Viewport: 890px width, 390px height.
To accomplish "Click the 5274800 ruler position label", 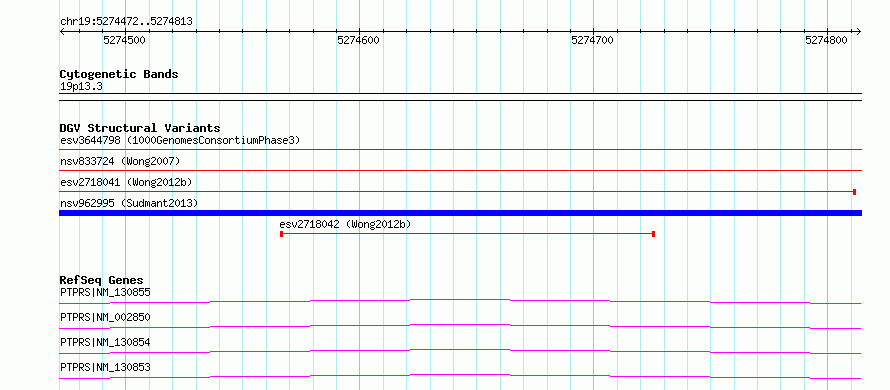I will (826, 40).
